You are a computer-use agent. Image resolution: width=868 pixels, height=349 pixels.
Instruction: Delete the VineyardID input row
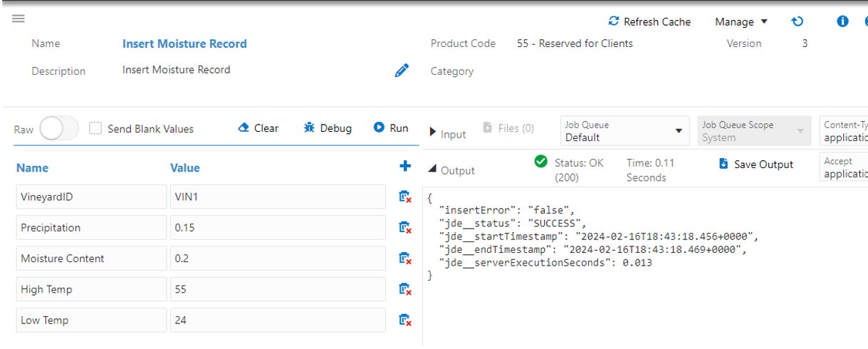point(405,197)
